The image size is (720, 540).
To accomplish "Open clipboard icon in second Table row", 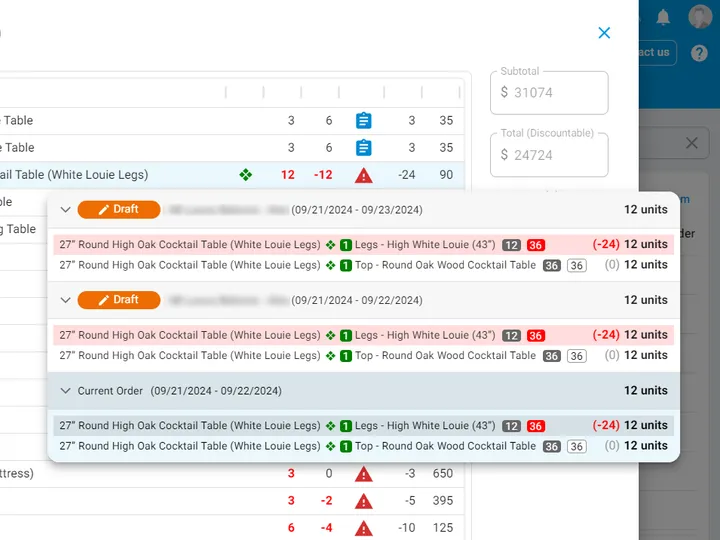I will pos(364,148).
